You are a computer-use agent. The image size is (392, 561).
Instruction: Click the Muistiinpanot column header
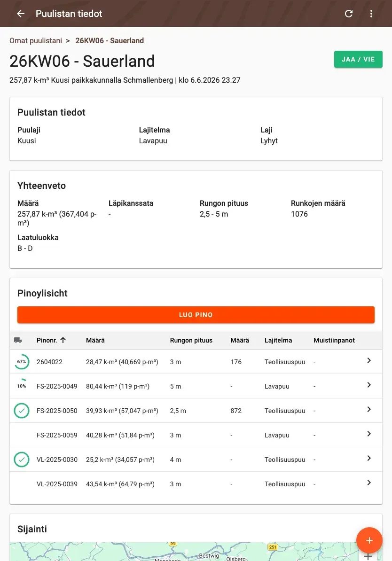click(334, 340)
